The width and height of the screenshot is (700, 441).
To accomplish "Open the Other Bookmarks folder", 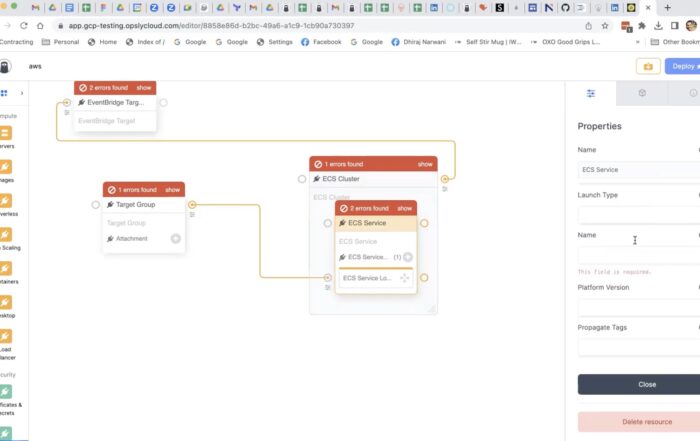I will click(675, 42).
